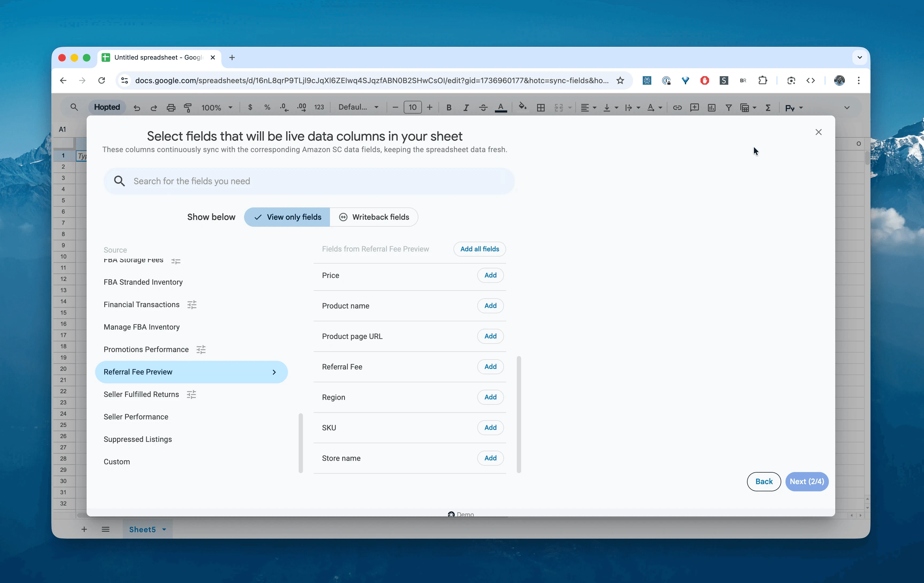Viewport: 924px width, 583px height.
Task: Open the Default font dropdown
Action: (x=358, y=107)
